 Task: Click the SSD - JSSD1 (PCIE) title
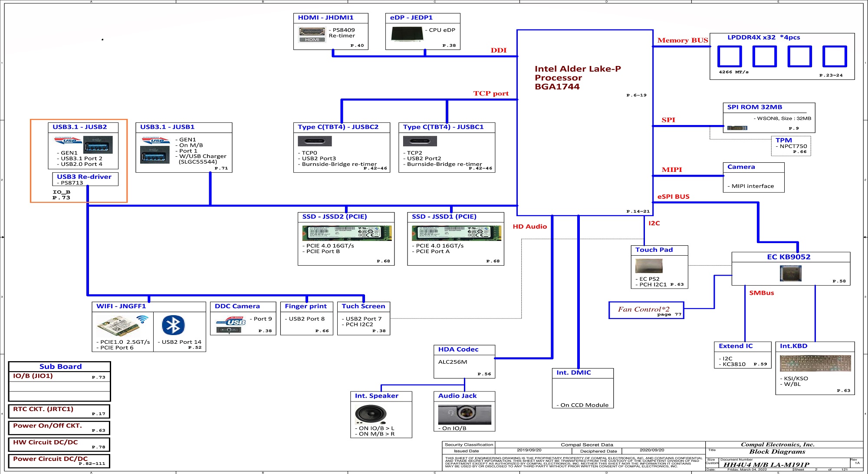click(444, 217)
